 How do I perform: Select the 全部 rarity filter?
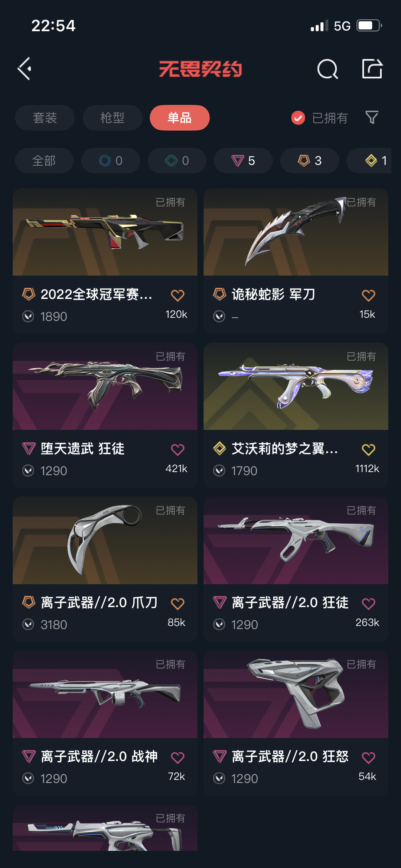click(x=44, y=160)
